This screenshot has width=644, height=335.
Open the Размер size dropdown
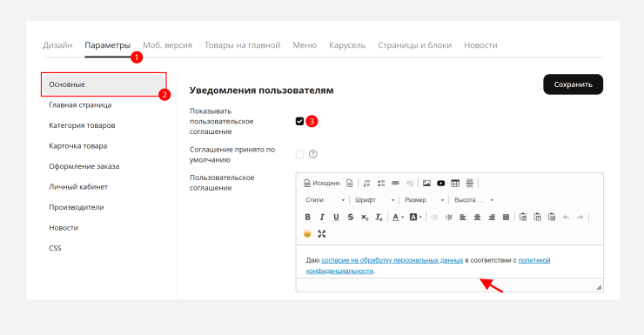tap(425, 200)
